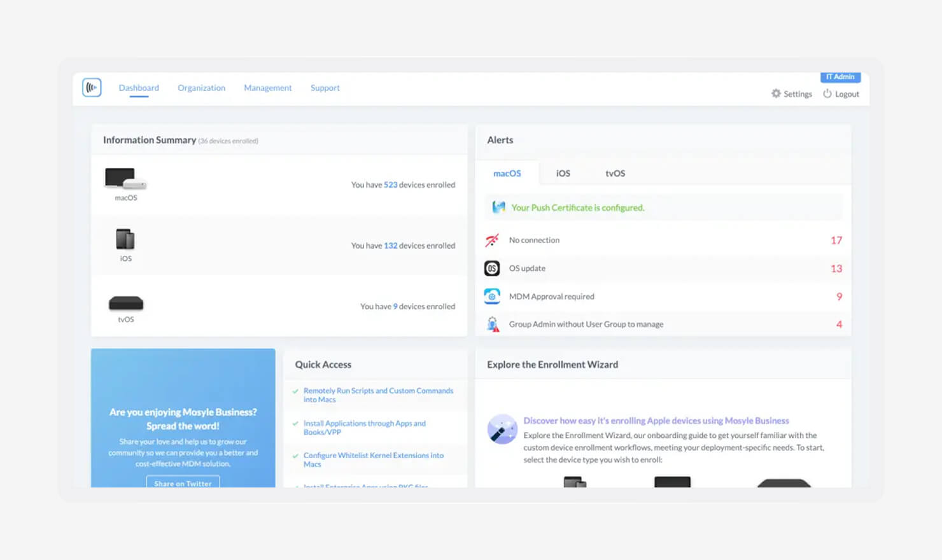Open the OS update alert row
The width and height of the screenshot is (942, 560).
click(663, 269)
